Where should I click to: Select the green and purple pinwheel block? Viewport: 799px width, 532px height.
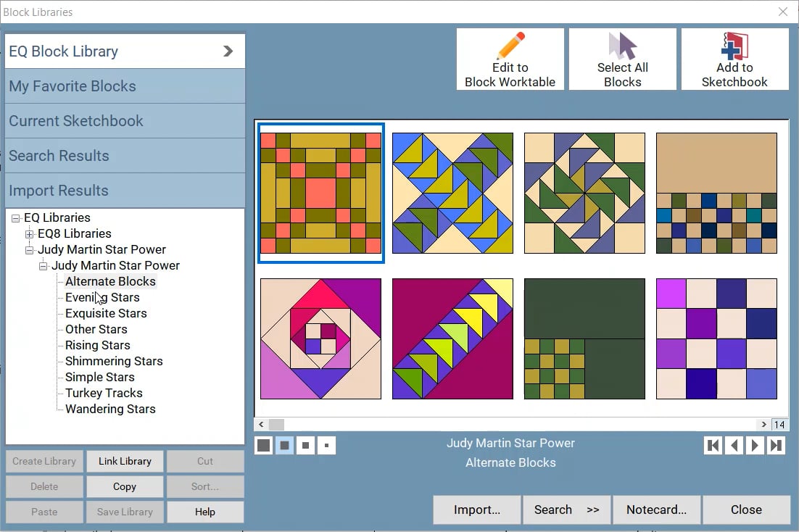click(584, 193)
